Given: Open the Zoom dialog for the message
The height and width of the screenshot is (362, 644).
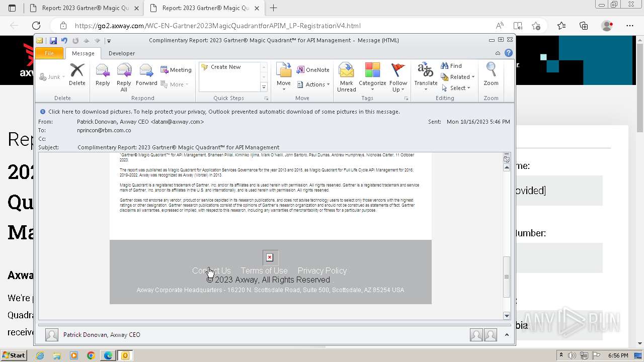Looking at the screenshot, I should [491, 74].
